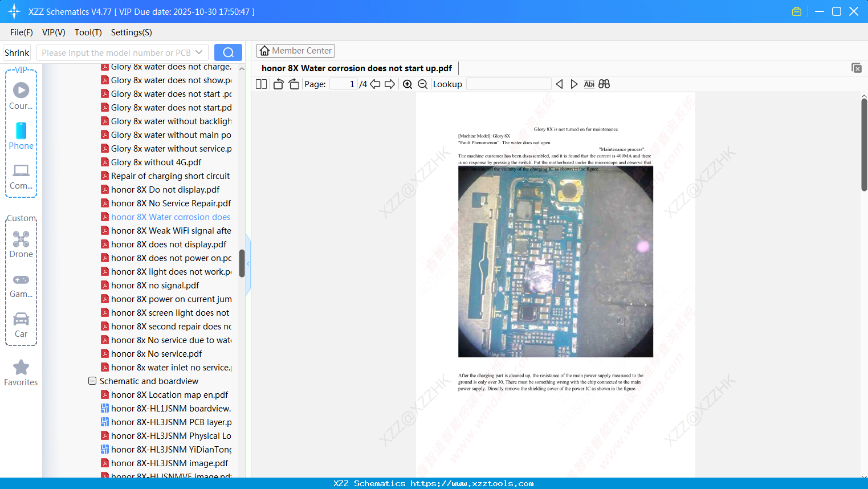Click the document vertical scrollbar thumb
This screenshot has height=489, width=868.
864,145
